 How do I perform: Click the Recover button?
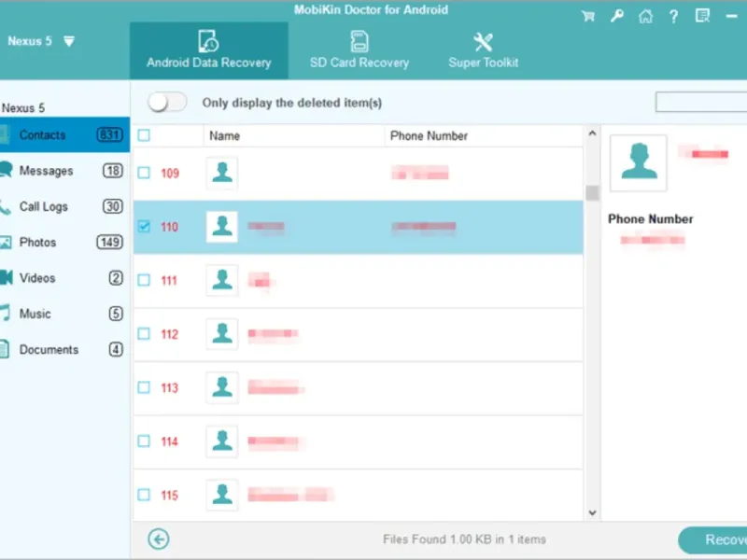pos(712,539)
